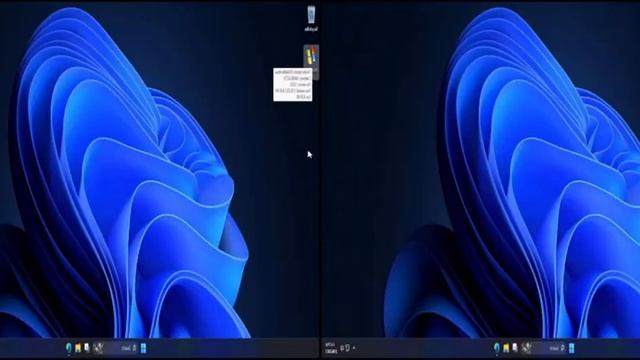Open white document app on right monitor taskbar
The image size is (640, 360).
click(515, 348)
